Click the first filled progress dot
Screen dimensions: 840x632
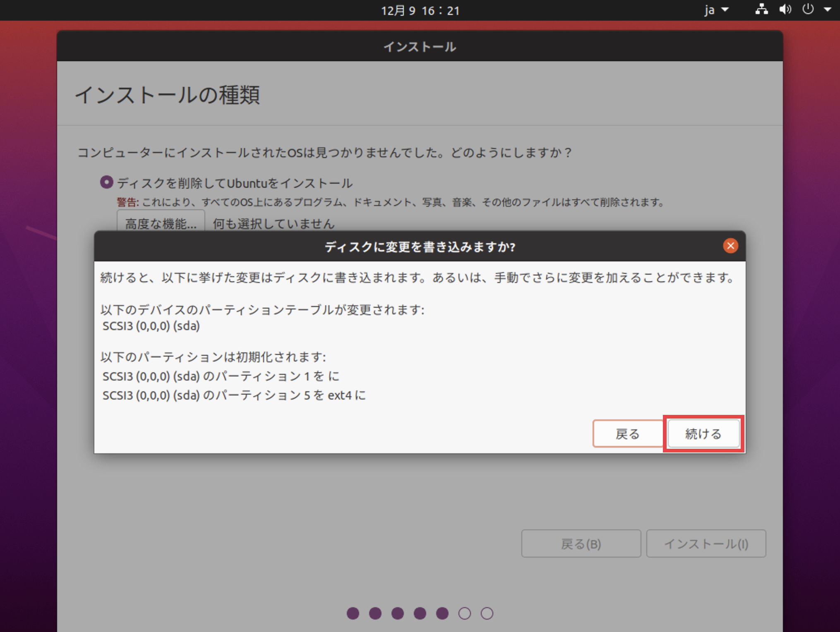[x=353, y=613]
